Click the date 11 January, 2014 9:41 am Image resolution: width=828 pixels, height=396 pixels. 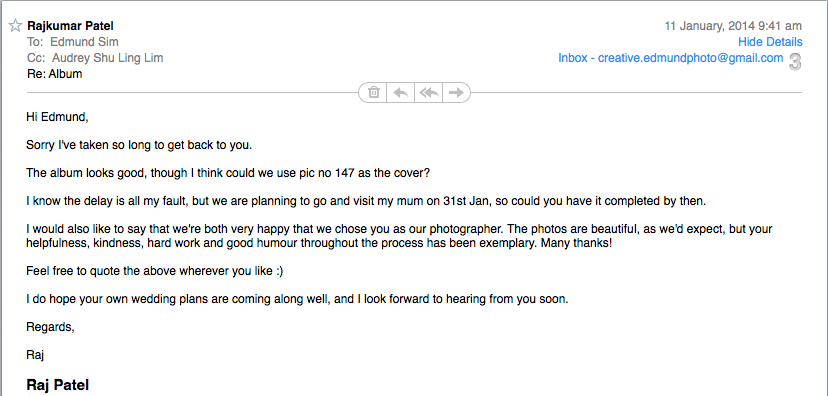tap(733, 26)
